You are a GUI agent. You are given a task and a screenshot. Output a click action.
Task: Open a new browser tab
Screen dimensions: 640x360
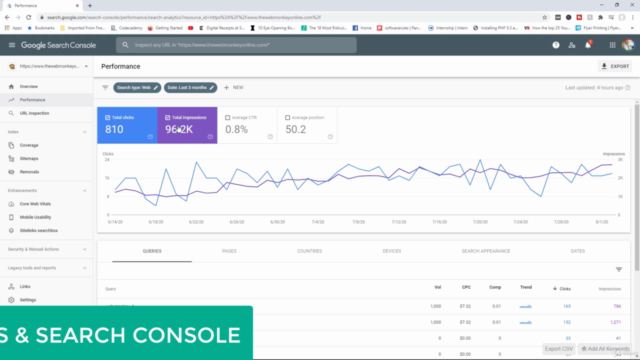[x=90, y=6]
